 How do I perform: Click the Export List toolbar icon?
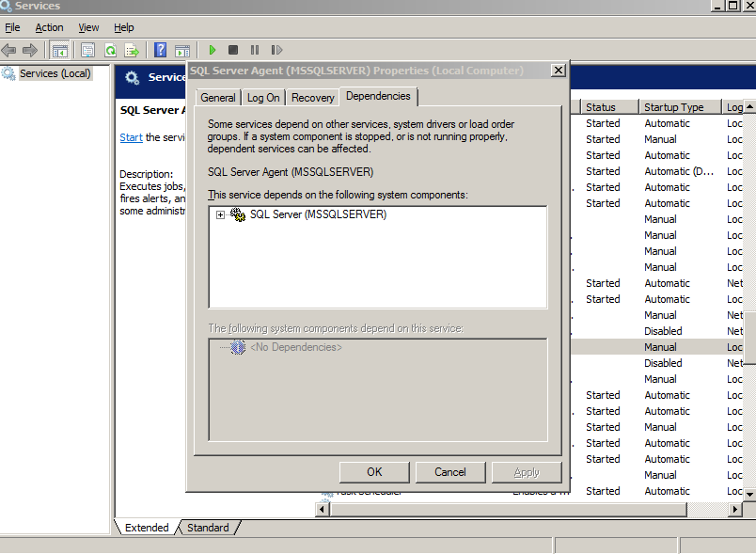pyautogui.click(x=131, y=50)
